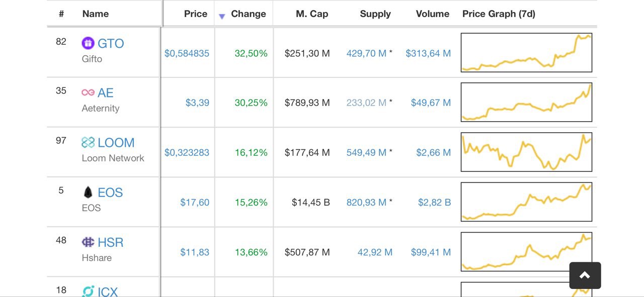Open LOOM supply 549,49 M link
Screen dimensions: 644x297
tap(366, 152)
